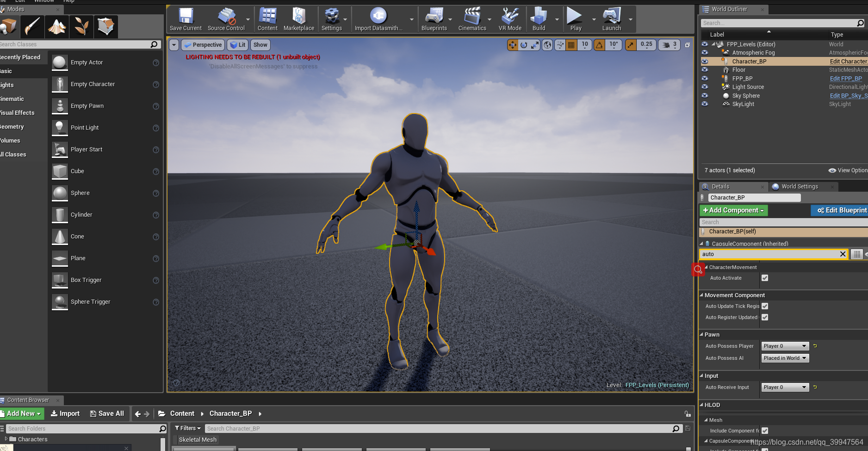Open Source Control from the toolbar
This screenshot has width=868, height=451.
point(226,19)
